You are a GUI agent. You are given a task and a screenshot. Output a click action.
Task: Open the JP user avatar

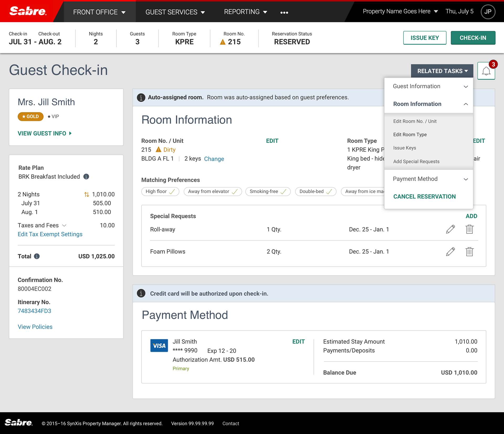pos(488,12)
